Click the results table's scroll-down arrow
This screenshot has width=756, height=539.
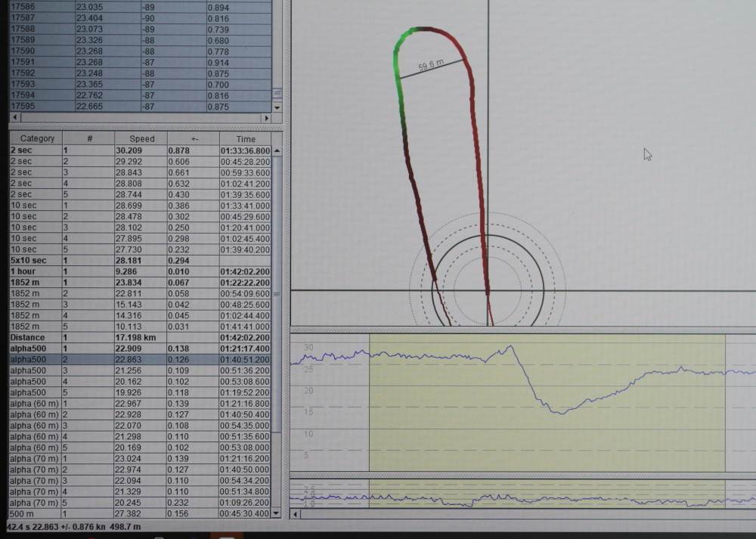point(277,513)
